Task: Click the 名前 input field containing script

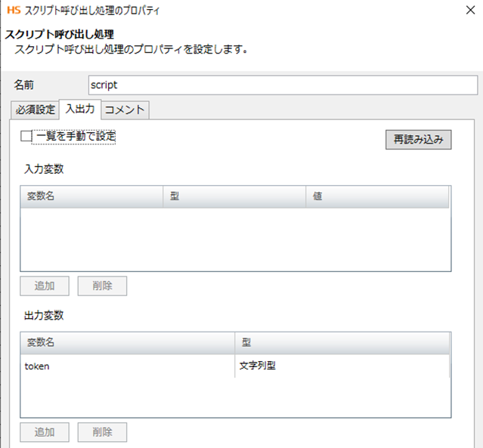Action: pyautogui.click(x=283, y=85)
